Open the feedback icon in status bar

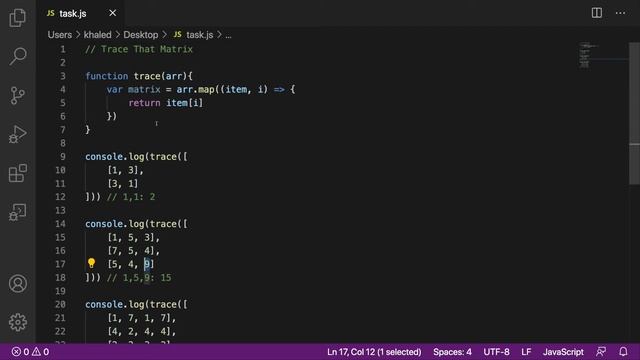click(601, 351)
